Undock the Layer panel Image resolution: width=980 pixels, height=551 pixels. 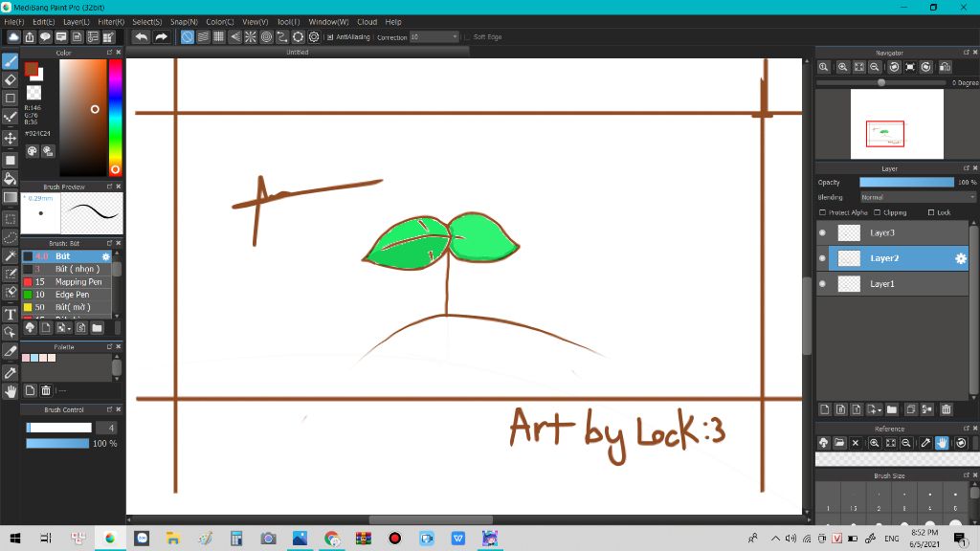pyautogui.click(x=967, y=168)
